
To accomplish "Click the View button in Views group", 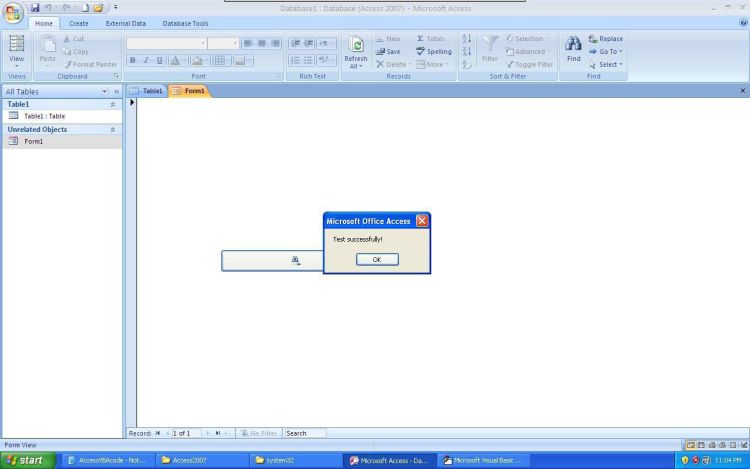I will pyautogui.click(x=17, y=51).
